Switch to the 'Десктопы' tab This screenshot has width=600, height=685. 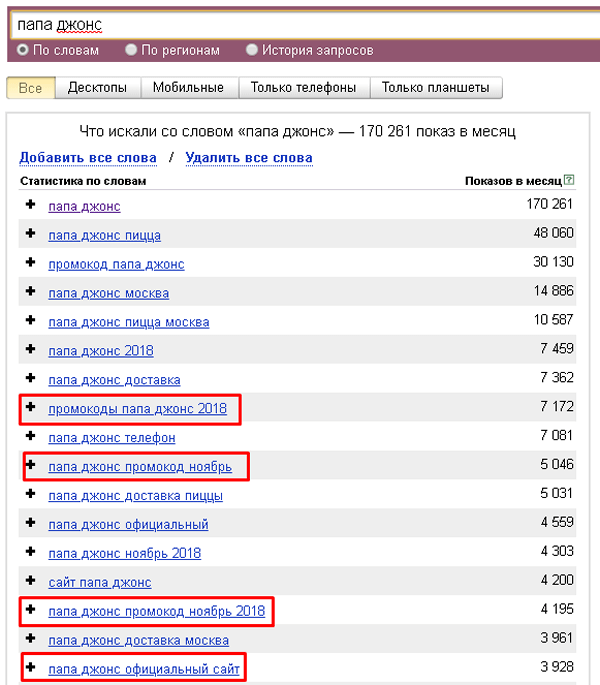tap(97, 88)
